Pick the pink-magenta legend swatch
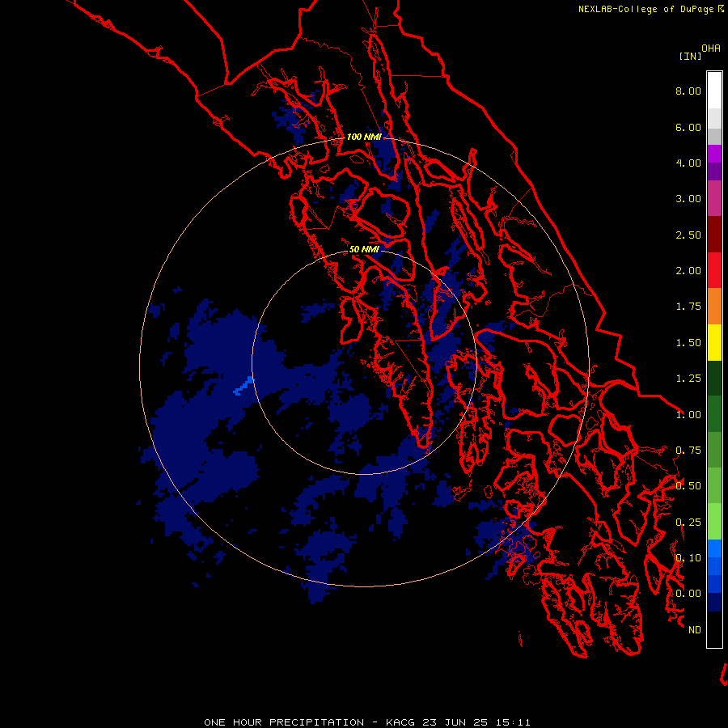Screen dimensions: 728x728 pyautogui.click(x=714, y=198)
